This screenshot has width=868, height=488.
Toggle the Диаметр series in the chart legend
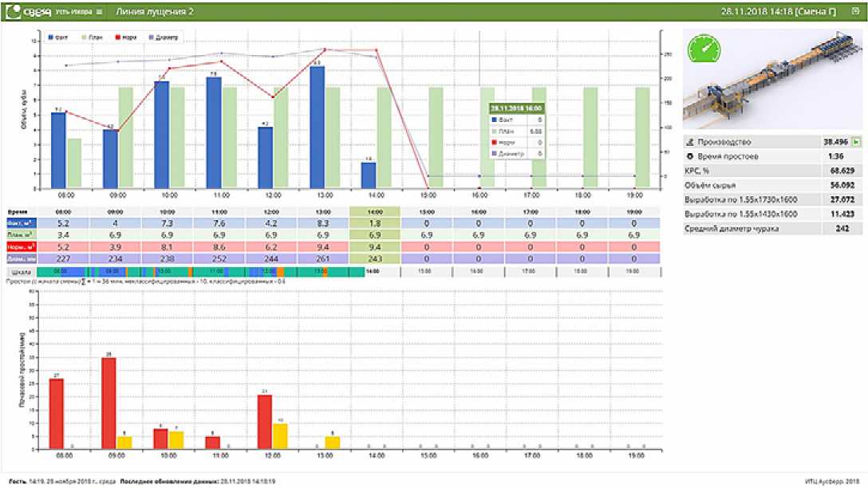point(164,37)
